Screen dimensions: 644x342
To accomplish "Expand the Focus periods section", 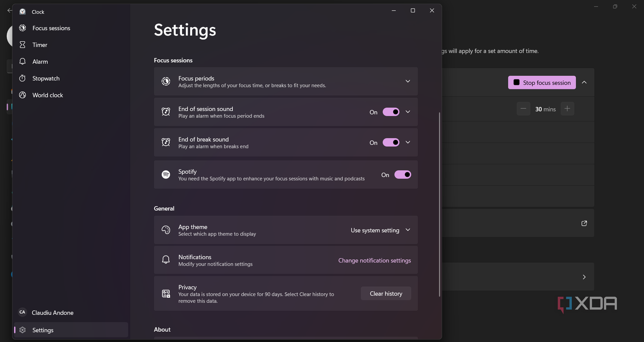I will point(408,81).
